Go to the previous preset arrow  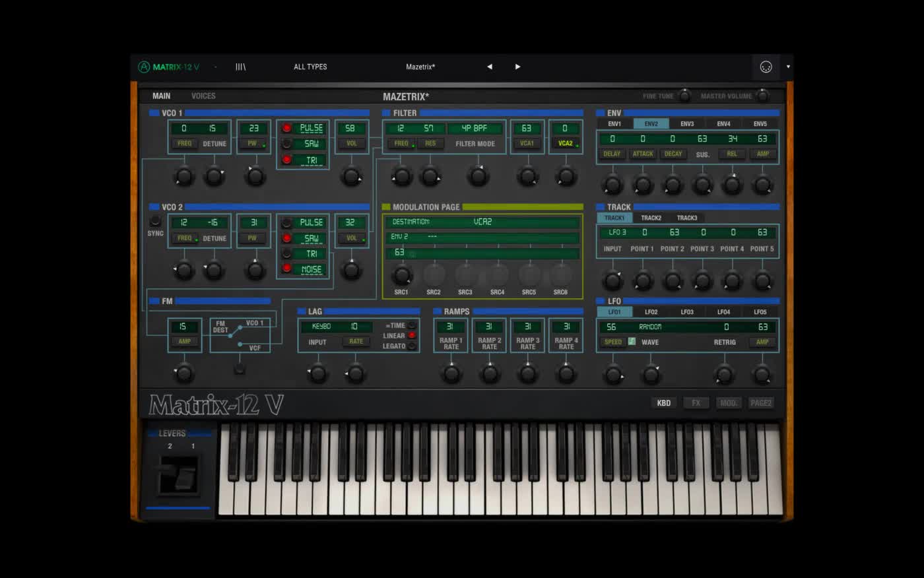(x=489, y=67)
